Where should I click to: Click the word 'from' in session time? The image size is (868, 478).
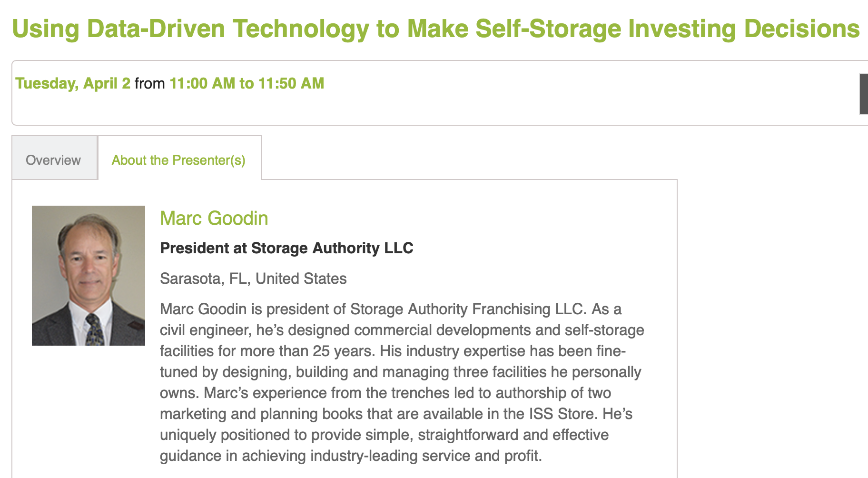[150, 83]
